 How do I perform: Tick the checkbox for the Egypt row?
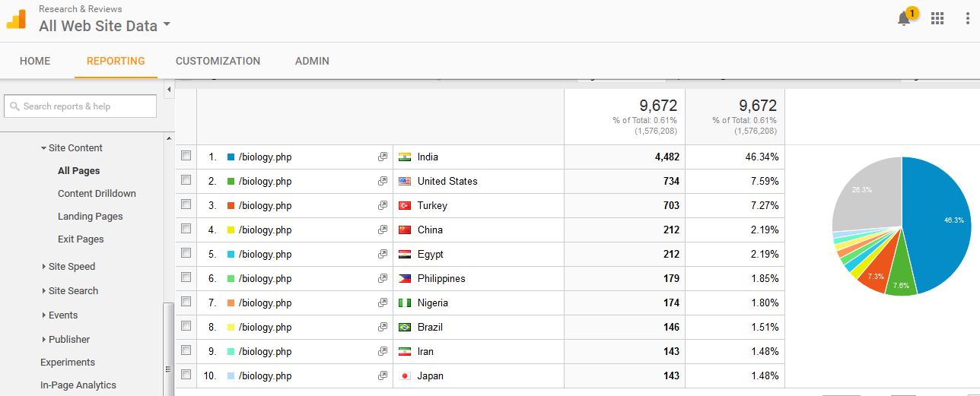(186, 254)
